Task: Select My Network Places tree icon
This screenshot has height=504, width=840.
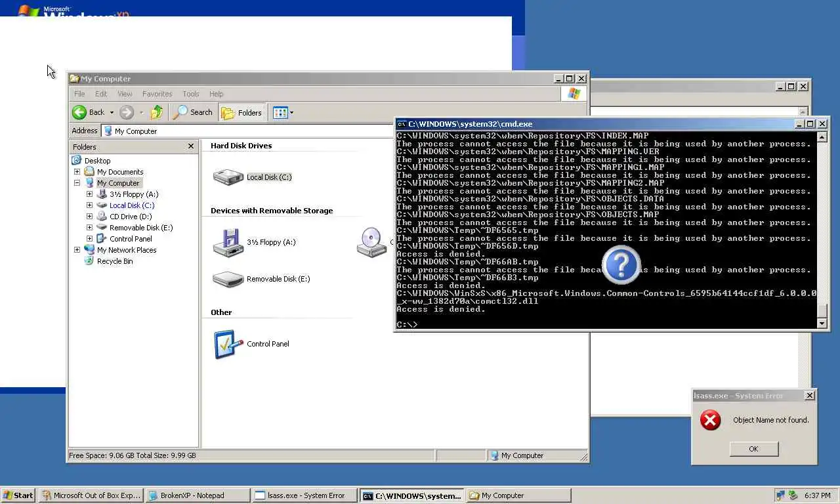Action: coord(89,250)
